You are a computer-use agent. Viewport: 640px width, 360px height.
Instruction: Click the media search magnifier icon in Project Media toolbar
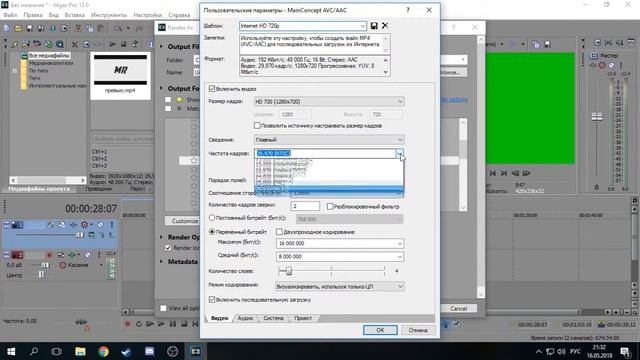60,44
